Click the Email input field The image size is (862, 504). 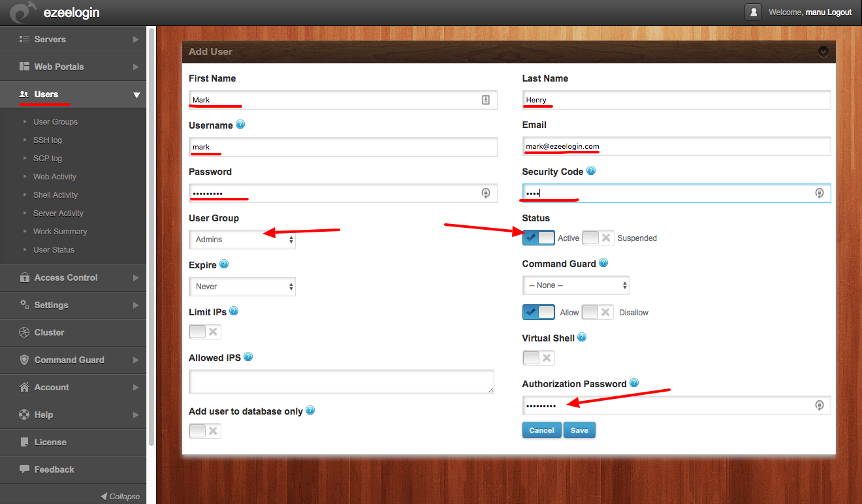[677, 146]
